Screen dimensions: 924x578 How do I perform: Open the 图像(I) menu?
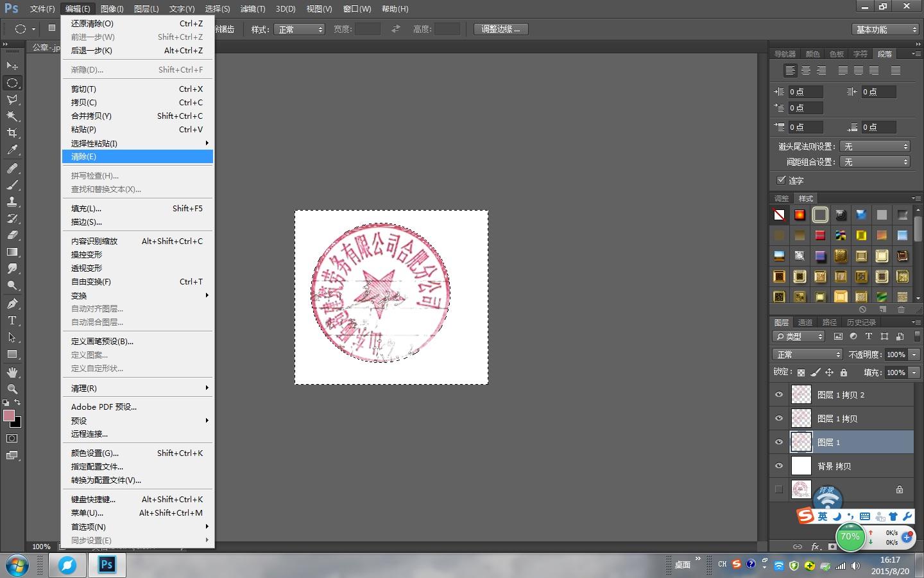tap(112, 9)
